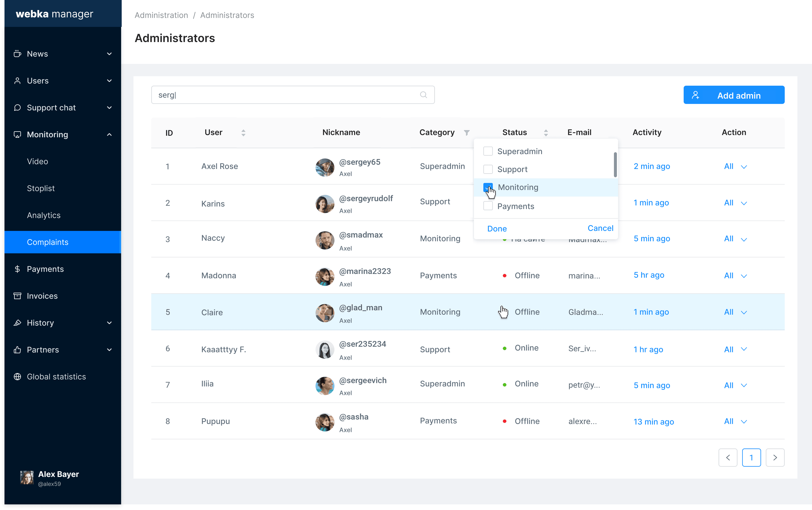Screen dimensions: 812x510
Task: Expand the News sidebar section
Action: pos(109,54)
